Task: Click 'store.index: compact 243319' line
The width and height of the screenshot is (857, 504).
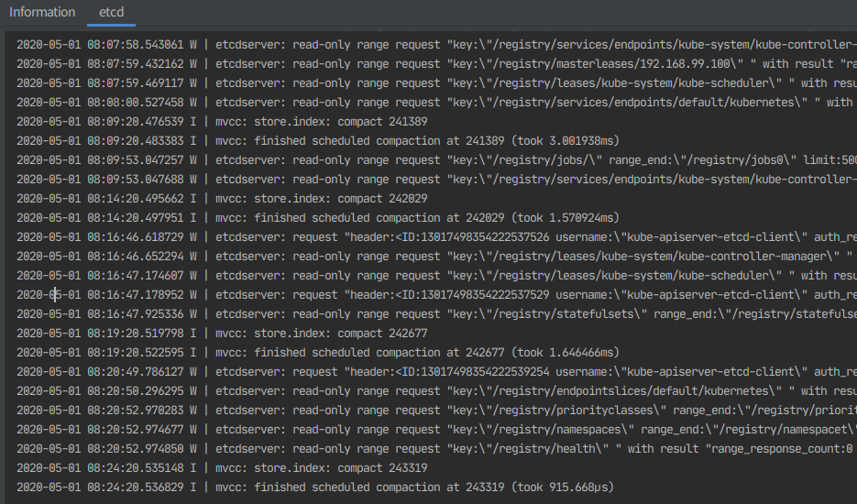Action: [x=222, y=468]
